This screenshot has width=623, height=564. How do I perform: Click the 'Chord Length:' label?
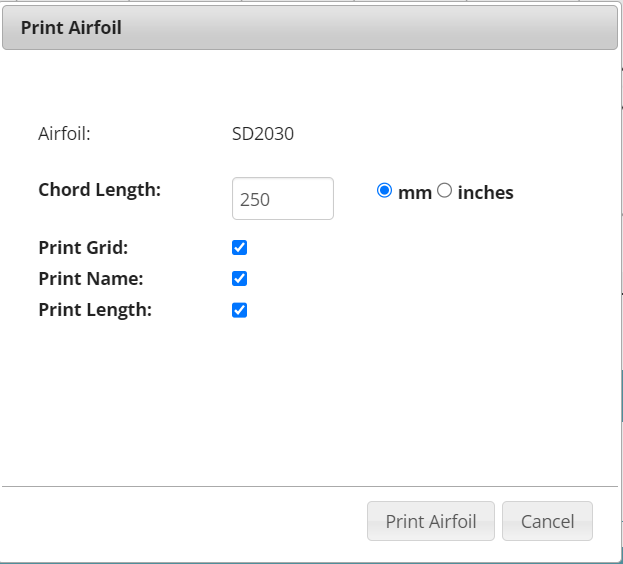tap(100, 190)
